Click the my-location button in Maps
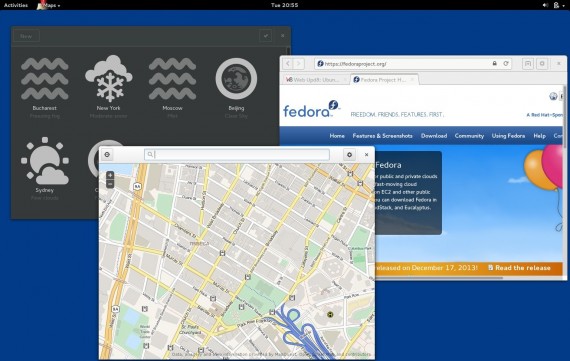 pyautogui.click(x=107, y=155)
